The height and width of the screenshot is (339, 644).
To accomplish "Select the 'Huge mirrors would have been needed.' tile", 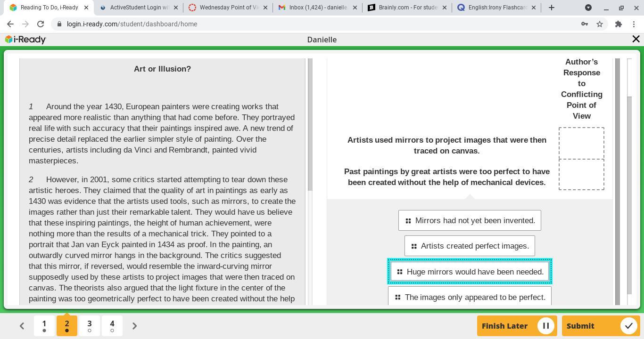I will (x=470, y=272).
